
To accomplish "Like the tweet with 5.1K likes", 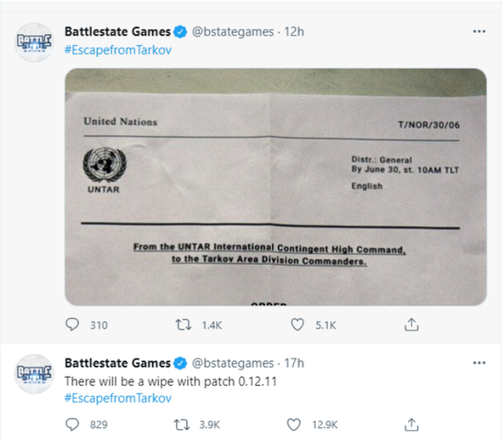I will (x=297, y=324).
